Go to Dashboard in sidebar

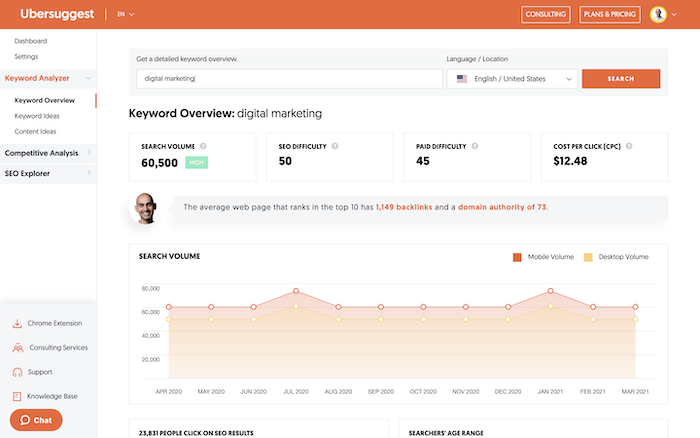(x=30, y=41)
